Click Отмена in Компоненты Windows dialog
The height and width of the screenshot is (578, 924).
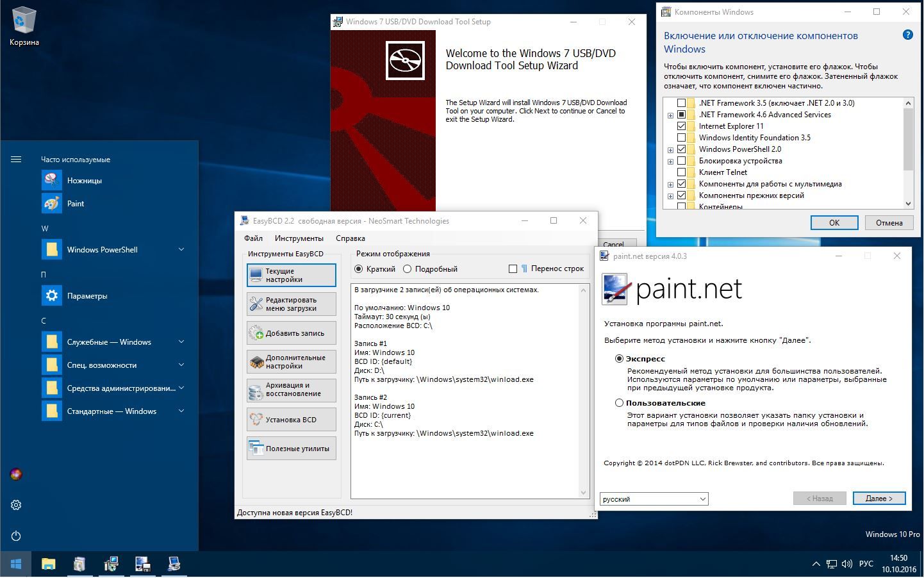(889, 222)
